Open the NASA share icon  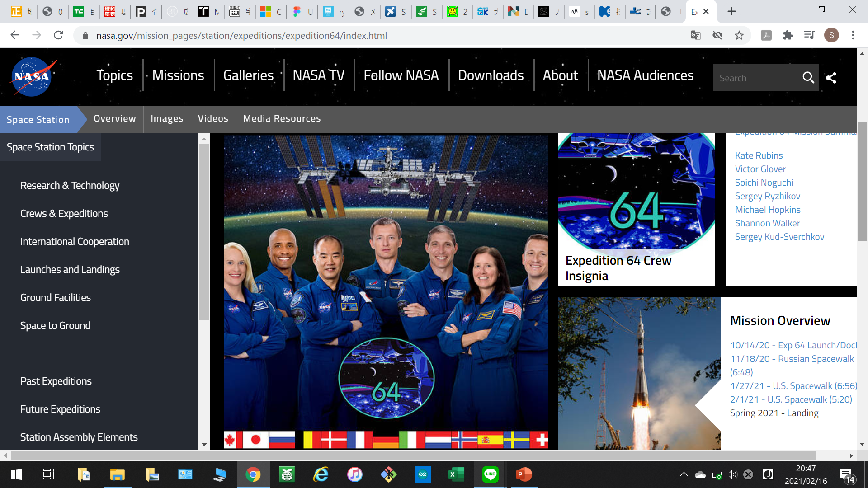pyautogui.click(x=831, y=78)
